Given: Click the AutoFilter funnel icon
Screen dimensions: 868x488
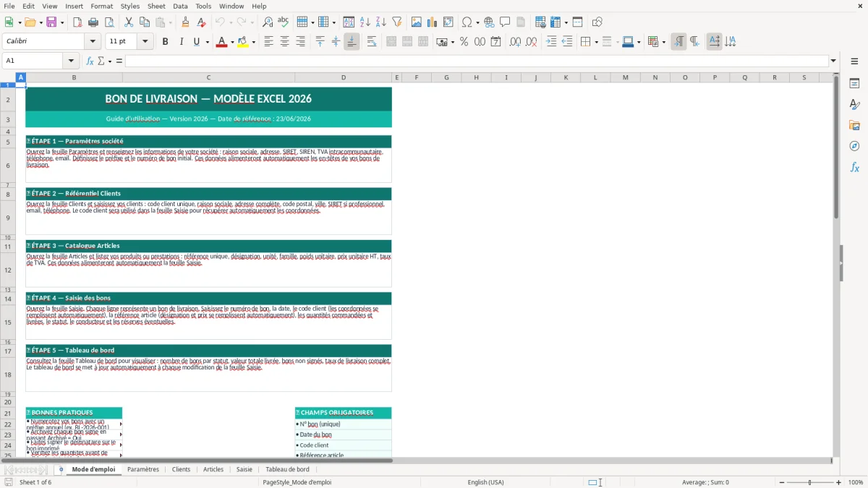Looking at the screenshot, I should tap(397, 22).
